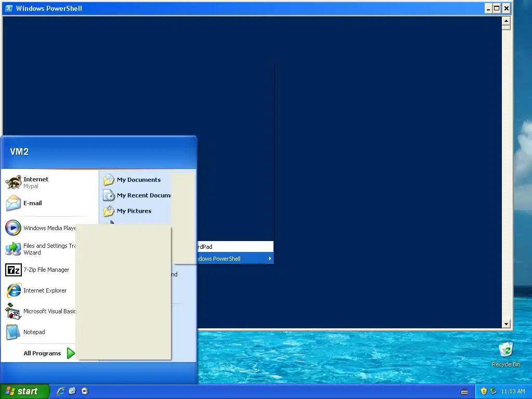Image resolution: width=532 pixels, height=399 pixels.
Task: Open Outlook Express from the Quick Launch bar
Action: coord(73,391)
